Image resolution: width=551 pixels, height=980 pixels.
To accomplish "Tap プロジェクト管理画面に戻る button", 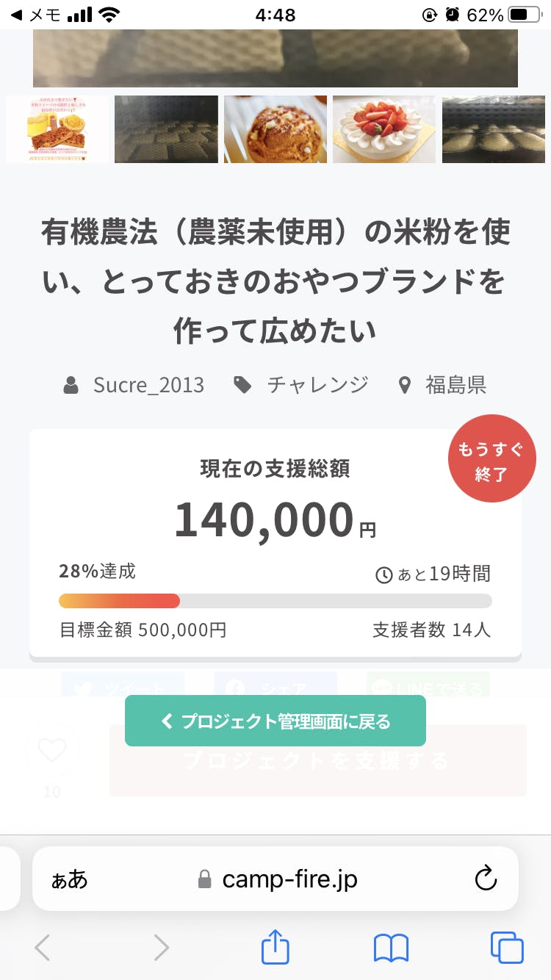I will [x=275, y=721].
